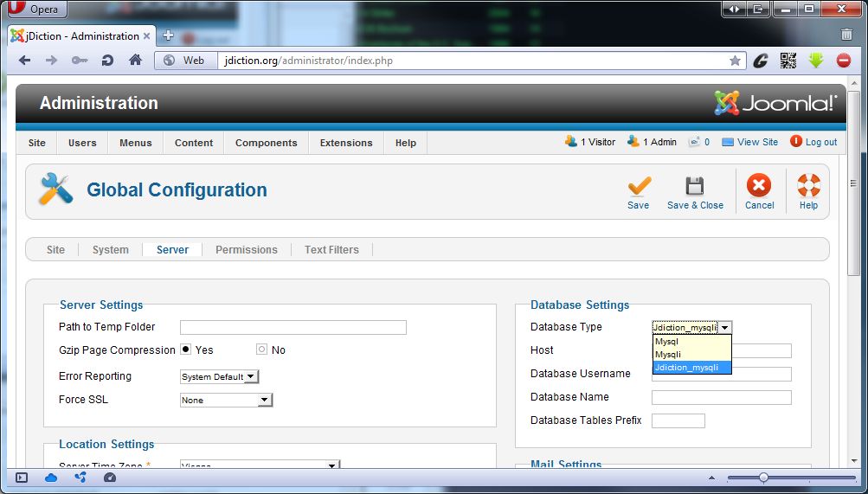Click the QR code extension icon

(788, 61)
